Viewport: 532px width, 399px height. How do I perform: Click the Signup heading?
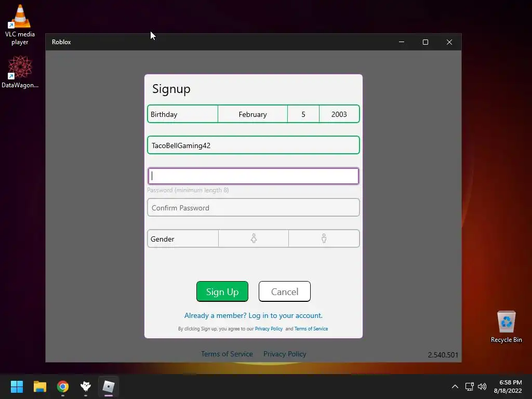tap(171, 89)
